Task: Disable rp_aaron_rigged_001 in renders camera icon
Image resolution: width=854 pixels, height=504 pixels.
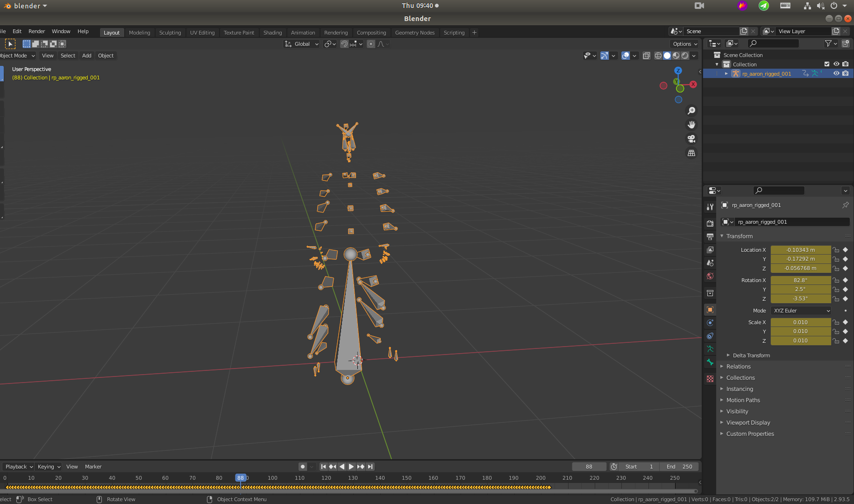Action: (846, 73)
